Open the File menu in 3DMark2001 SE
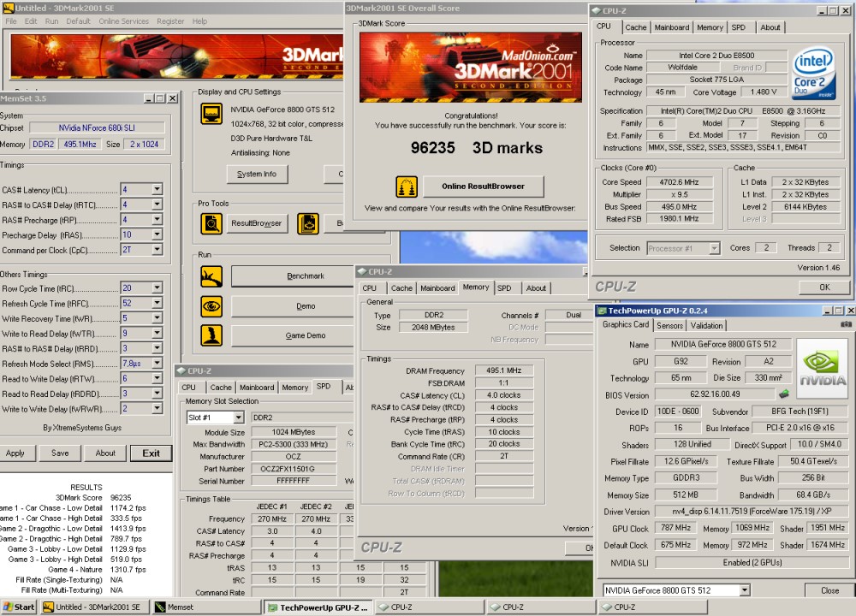The height and width of the screenshot is (616, 856). point(11,21)
